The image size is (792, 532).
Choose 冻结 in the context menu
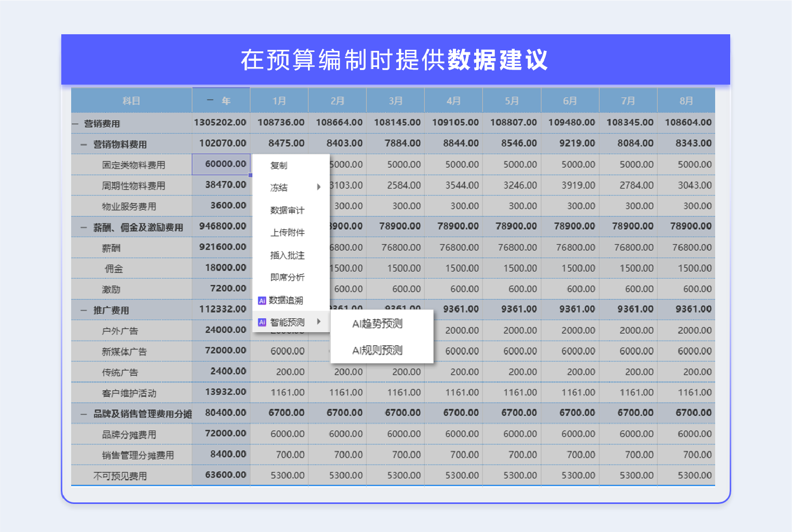point(291,187)
